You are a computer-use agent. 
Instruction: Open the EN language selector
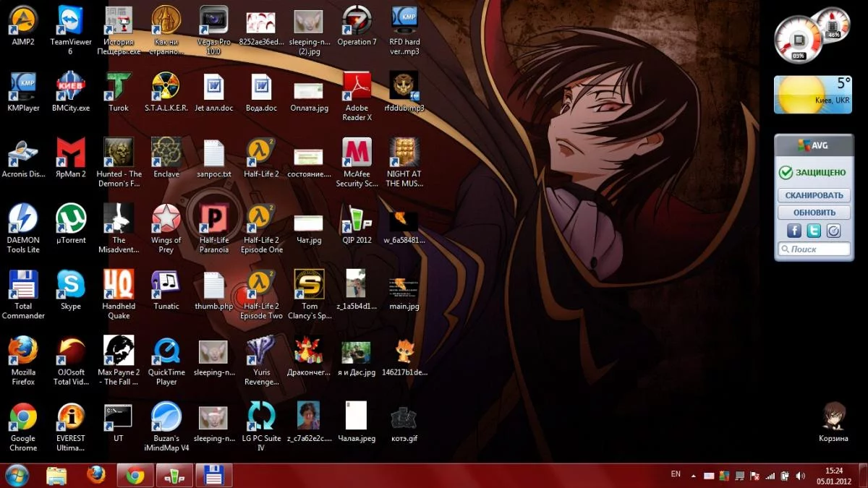tap(676, 474)
